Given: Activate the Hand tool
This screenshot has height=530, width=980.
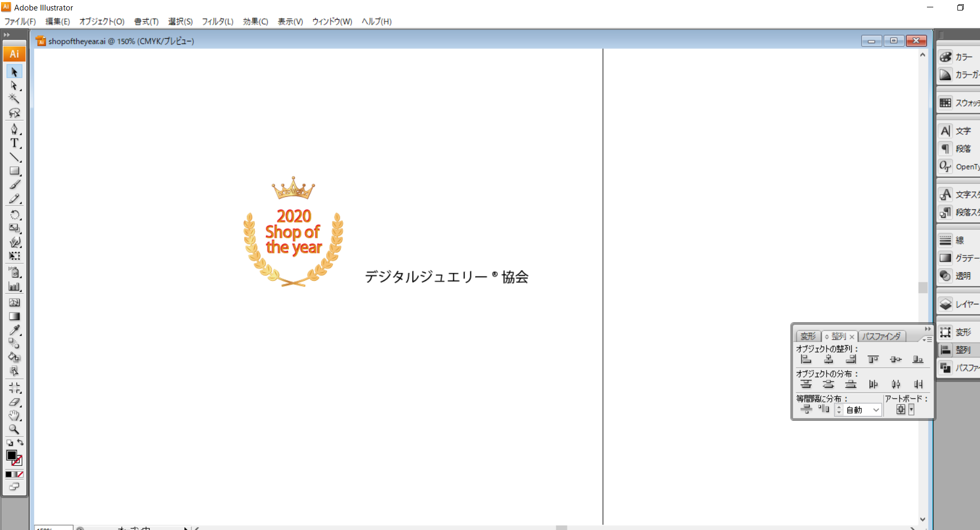Looking at the screenshot, I should tap(14, 416).
